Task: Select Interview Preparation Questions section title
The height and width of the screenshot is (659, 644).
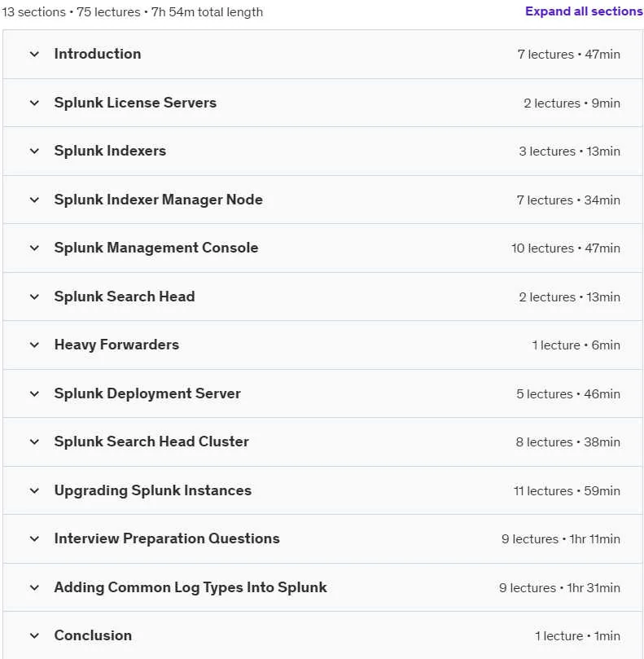Action: [167, 538]
